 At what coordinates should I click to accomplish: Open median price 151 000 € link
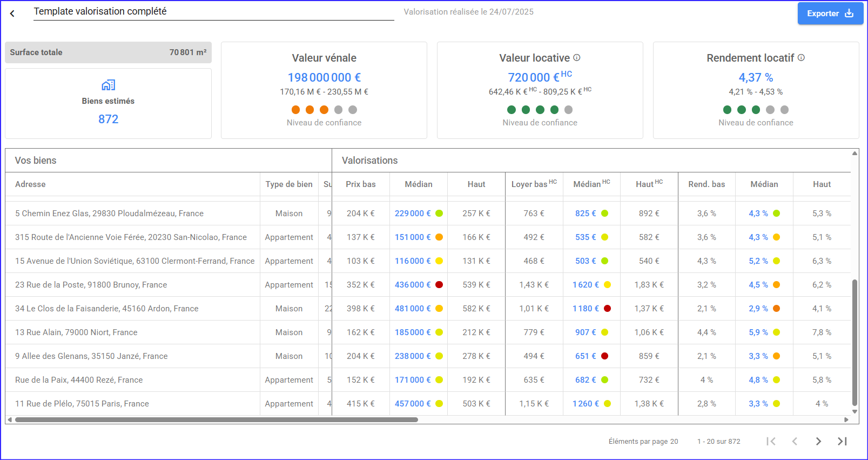point(413,237)
